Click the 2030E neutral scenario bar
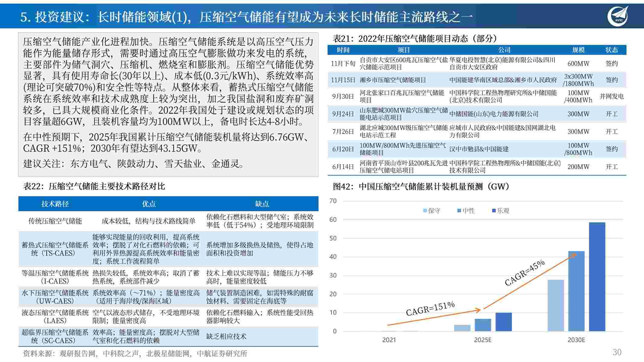Image resolution: width=644 pixels, height=362 pixels. 576,291
